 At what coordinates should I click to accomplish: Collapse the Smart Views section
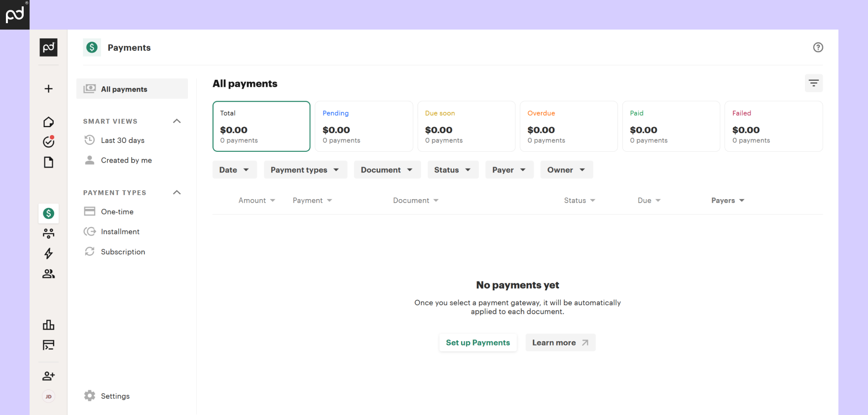click(177, 121)
